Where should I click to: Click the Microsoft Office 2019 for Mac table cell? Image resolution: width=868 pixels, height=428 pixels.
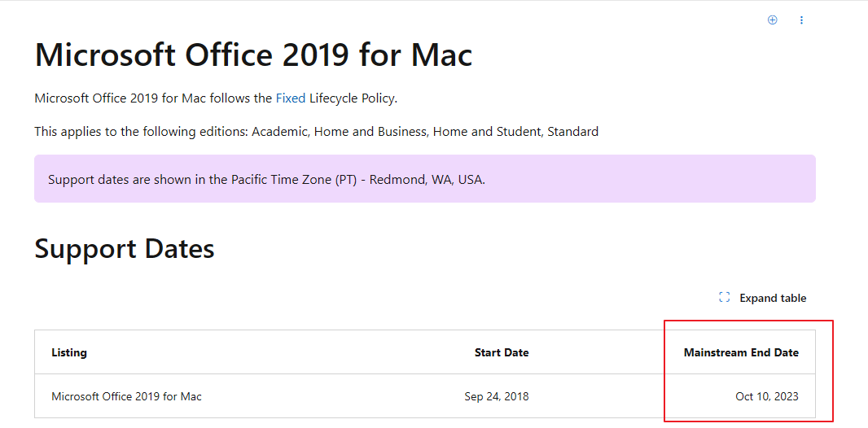click(126, 396)
